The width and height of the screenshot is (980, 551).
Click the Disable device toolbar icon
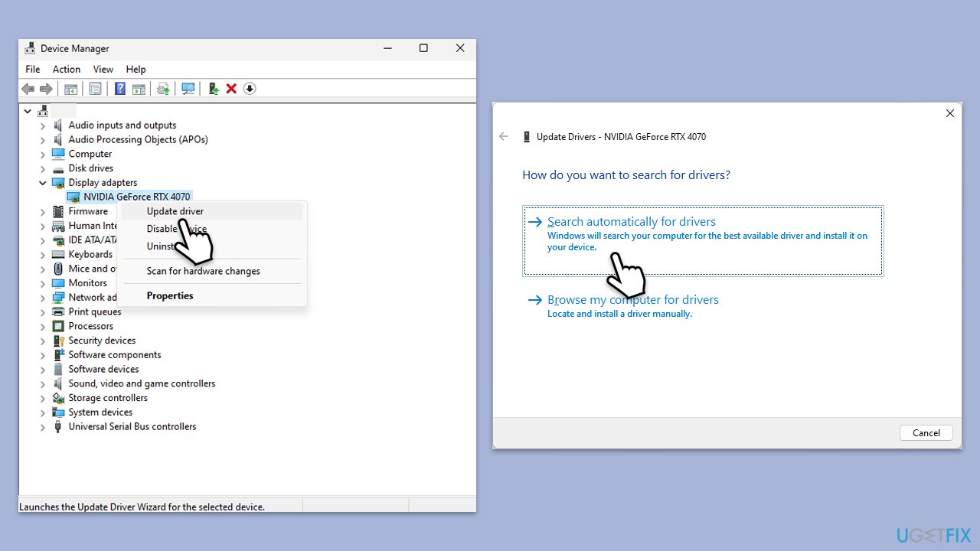point(250,88)
